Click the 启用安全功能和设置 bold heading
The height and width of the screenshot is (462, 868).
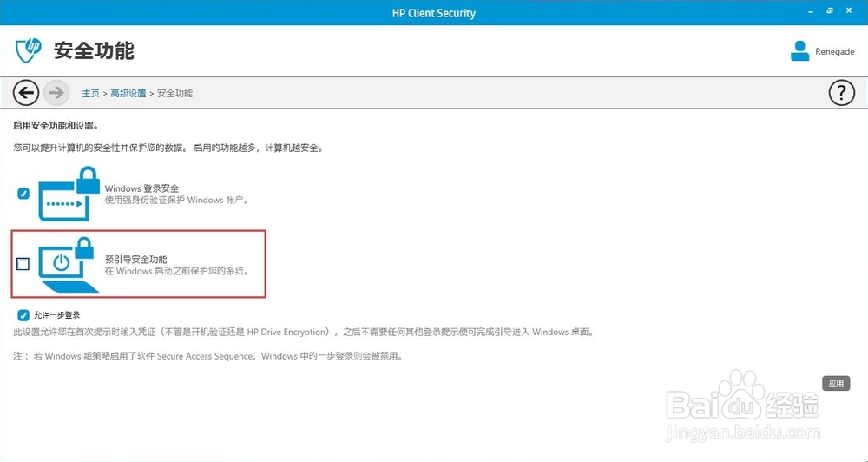56,126
